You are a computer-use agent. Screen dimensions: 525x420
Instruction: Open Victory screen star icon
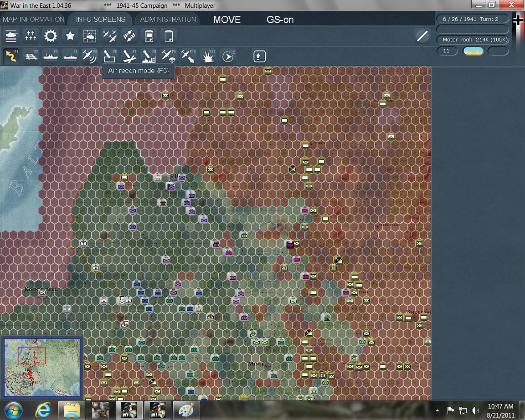click(x=70, y=36)
